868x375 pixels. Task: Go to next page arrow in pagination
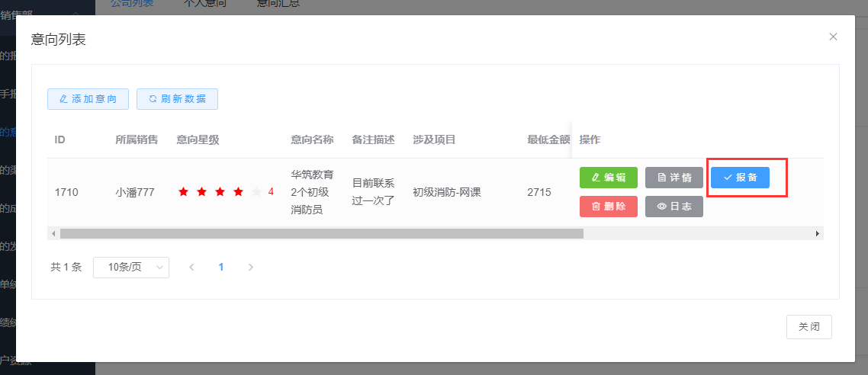tap(251, 268)
